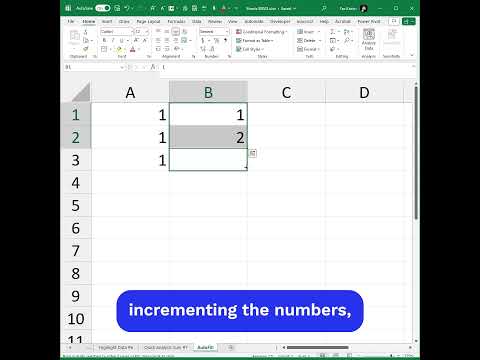This screenshot has width=480, height=360.
Task: Switch to the Draw tab
Action: 124,21
